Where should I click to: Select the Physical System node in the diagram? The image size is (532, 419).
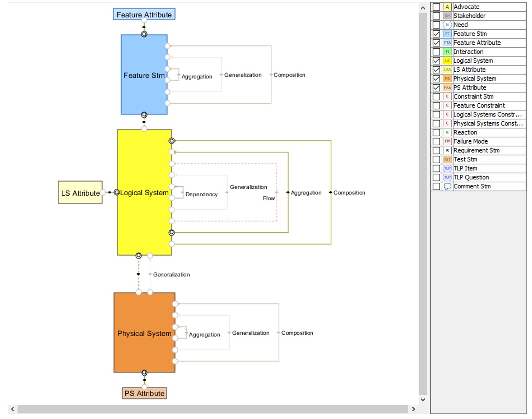tap(144, 333)
